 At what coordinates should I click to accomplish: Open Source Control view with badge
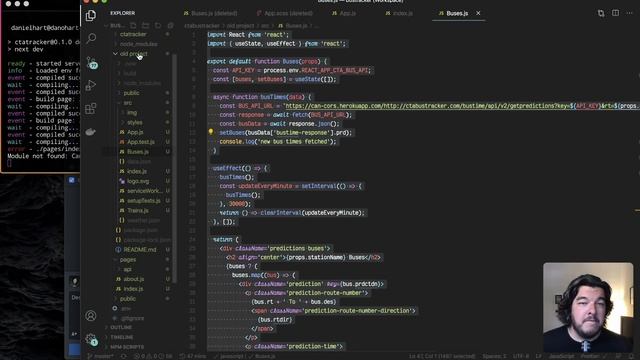(91, 62)
